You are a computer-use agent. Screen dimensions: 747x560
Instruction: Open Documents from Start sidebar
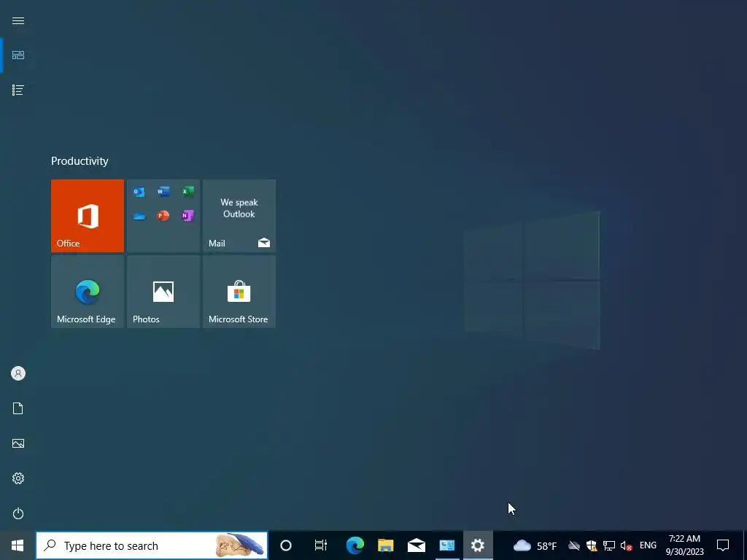[18, 408]
